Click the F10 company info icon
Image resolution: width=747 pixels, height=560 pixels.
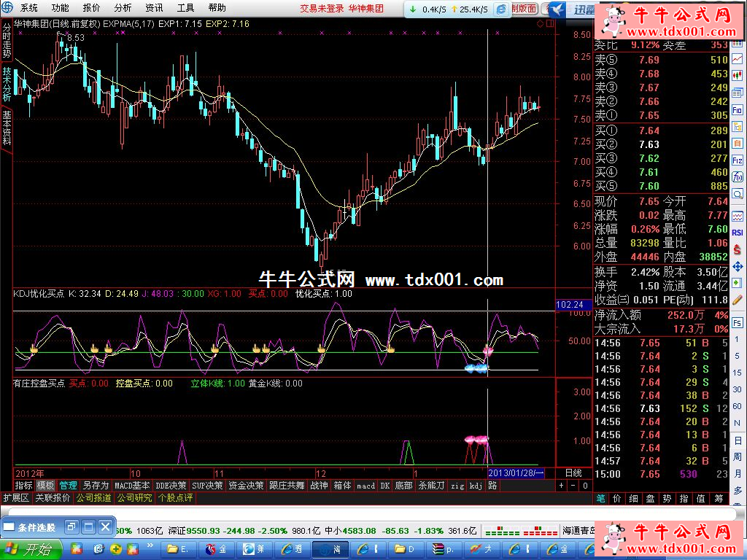pos(737,110)
